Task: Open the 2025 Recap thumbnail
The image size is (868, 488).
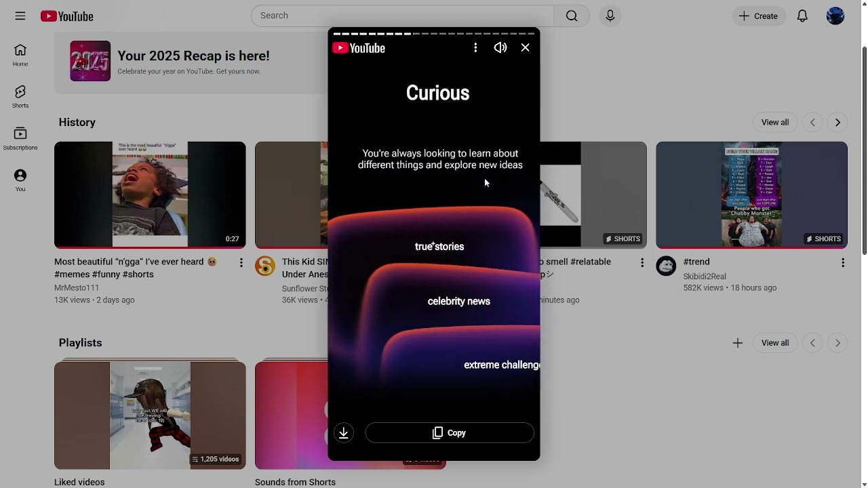Action: point(90,61)
